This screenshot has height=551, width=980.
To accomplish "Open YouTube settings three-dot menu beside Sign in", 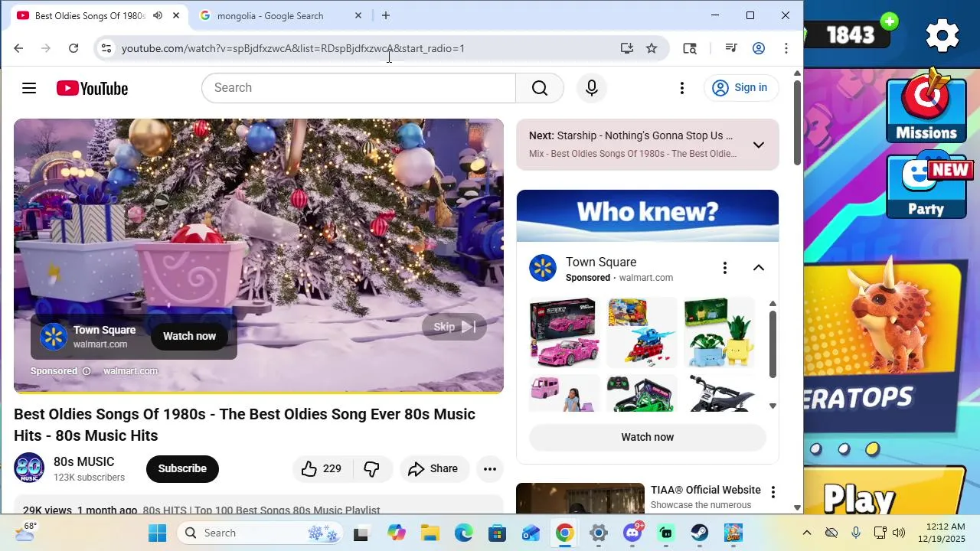I will 681,88.
